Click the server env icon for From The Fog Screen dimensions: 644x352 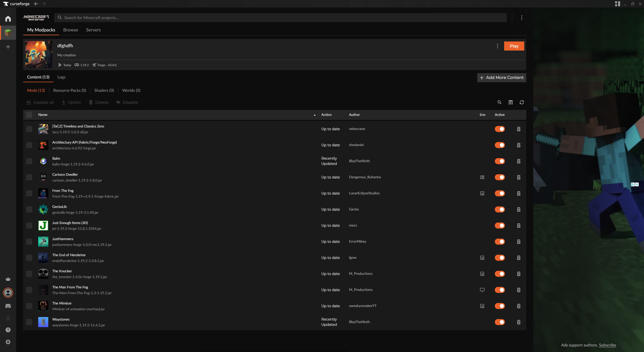[482, 193]
